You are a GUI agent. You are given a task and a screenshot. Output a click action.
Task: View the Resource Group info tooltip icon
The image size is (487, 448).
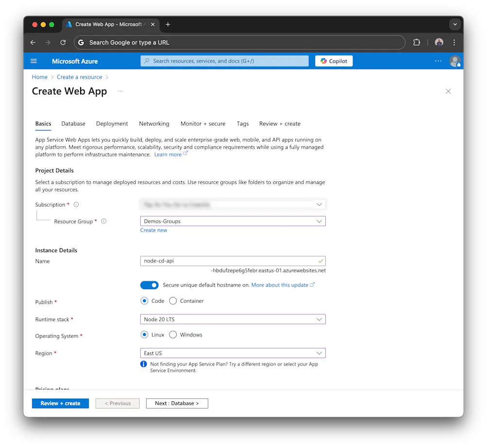(103, 221)
